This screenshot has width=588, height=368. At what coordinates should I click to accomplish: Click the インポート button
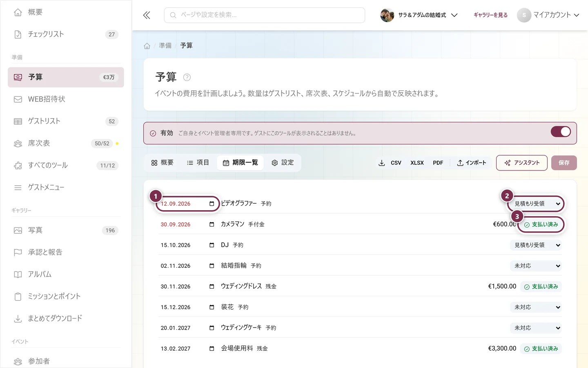[472, 163]
